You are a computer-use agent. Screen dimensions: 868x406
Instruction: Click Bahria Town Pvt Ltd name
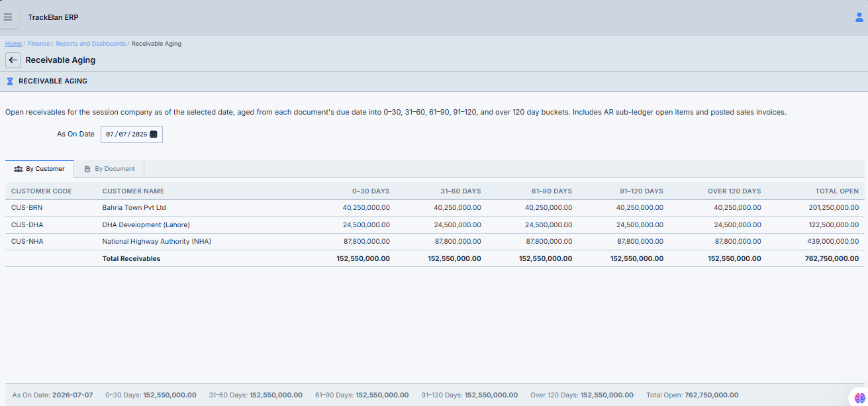point(134,208)
